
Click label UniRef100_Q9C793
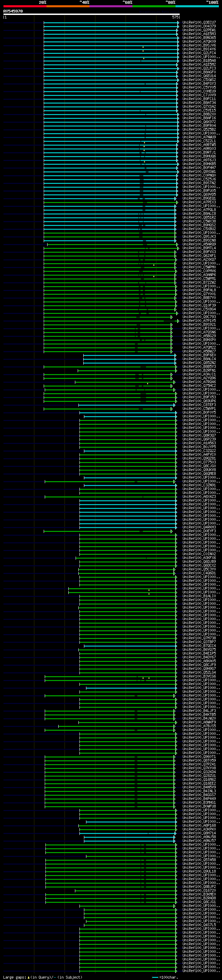pos(199,317)
